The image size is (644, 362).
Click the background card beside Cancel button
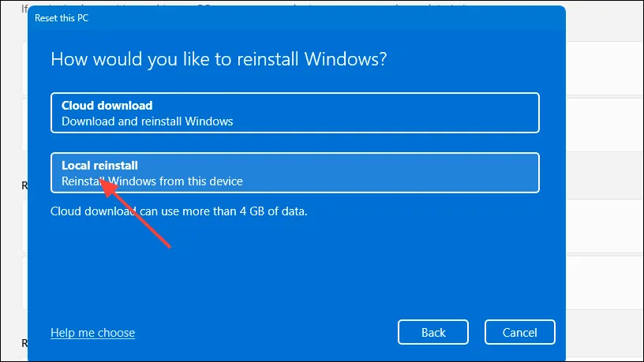pyautogui.click(x=604, y=333)
